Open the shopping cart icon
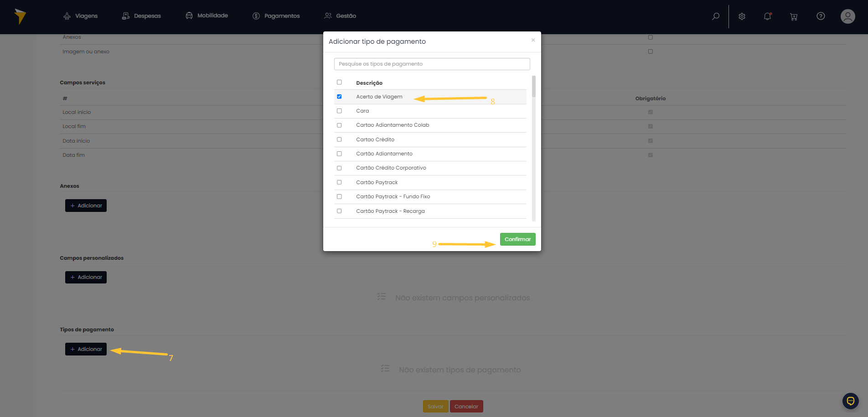Image resolution: width=868 pixels, height=417 pixels. 794,16
